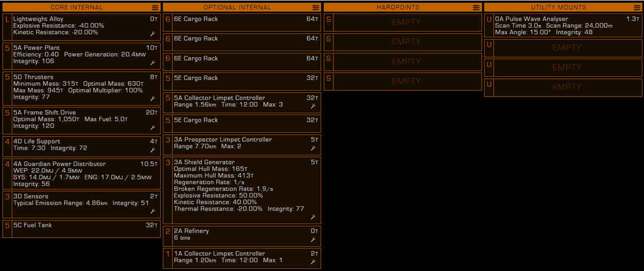
Task: Click the 20T mass of Frame Shift Drive
Action: point(153,113)
